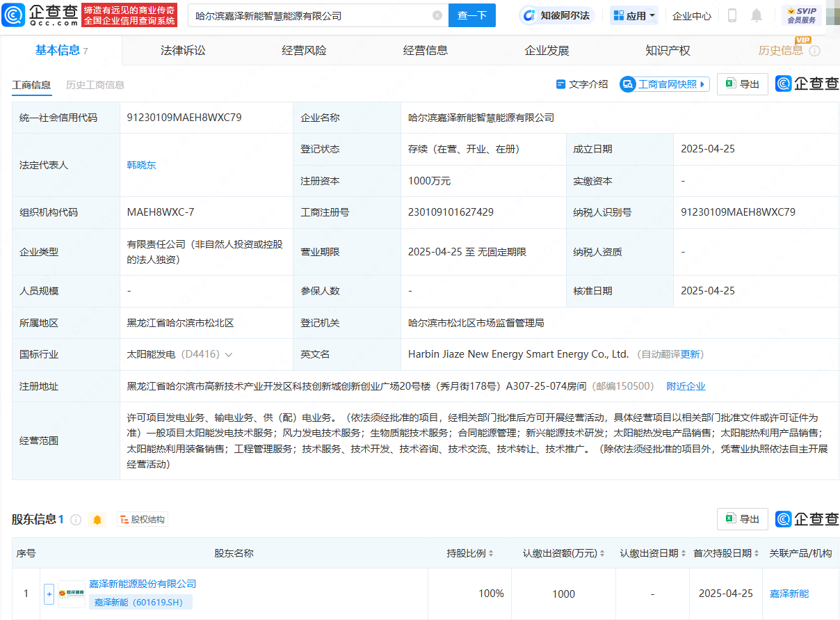
Task: Click 附近企业 nearby companies link
Action: pos(686,386)
